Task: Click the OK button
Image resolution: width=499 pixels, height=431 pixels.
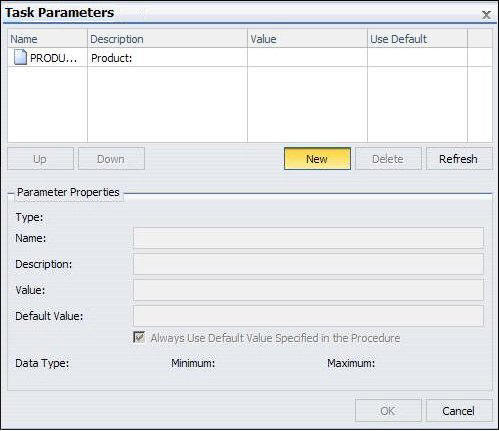Action: 388,411
